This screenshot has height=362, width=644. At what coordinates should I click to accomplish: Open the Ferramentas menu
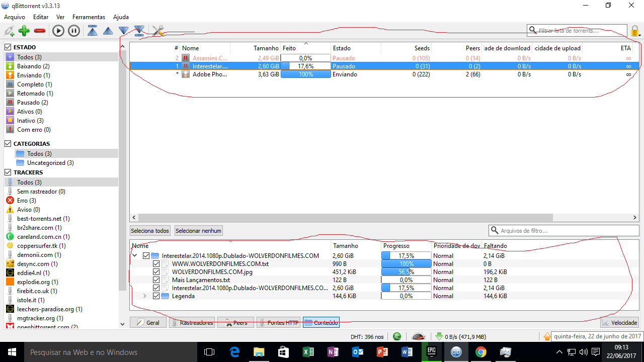point(89,17)
